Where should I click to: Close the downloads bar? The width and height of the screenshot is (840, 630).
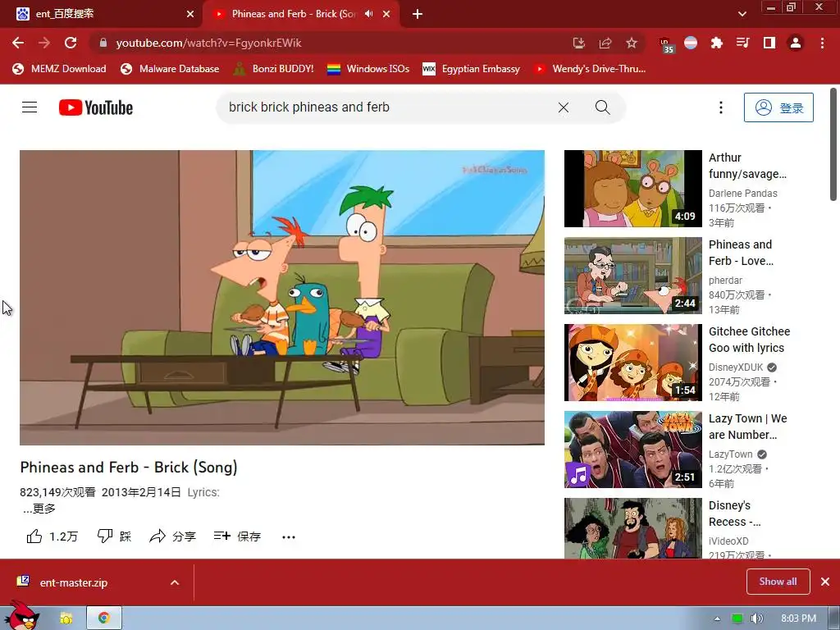(x=825, y=582)
